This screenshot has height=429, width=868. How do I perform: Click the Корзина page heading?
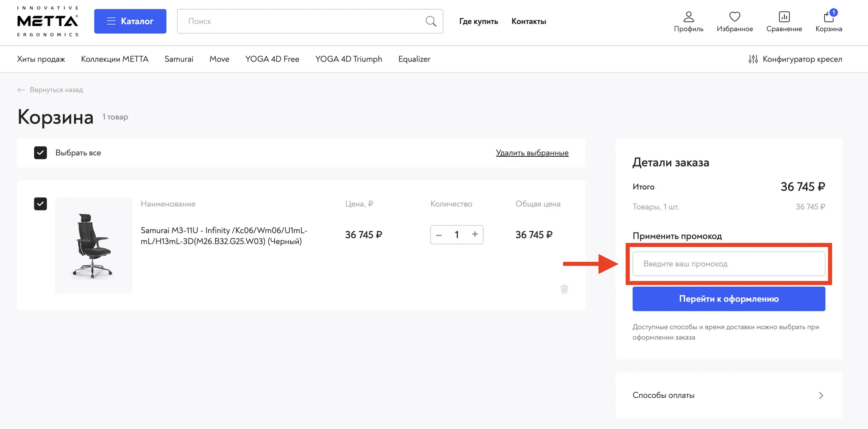tap(56, 117)
